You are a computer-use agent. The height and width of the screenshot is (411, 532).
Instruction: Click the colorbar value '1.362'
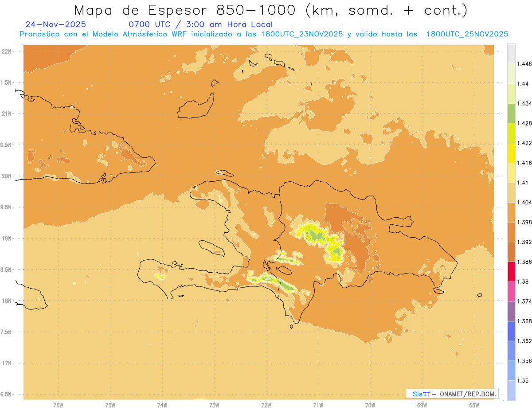[524, 341]
